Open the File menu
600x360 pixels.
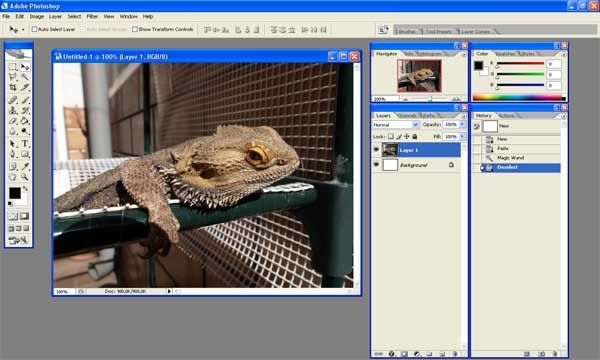(x=6, y=16)
